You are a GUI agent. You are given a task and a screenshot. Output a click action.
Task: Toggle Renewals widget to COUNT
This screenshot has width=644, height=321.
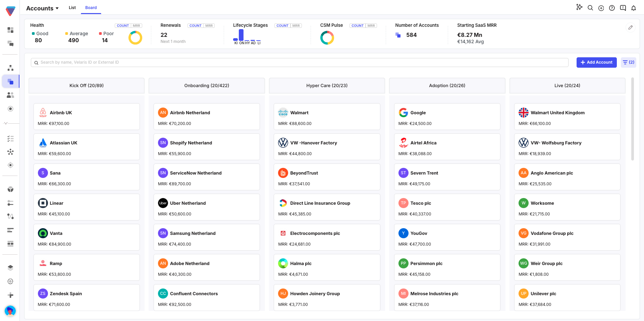coord(195,26)
